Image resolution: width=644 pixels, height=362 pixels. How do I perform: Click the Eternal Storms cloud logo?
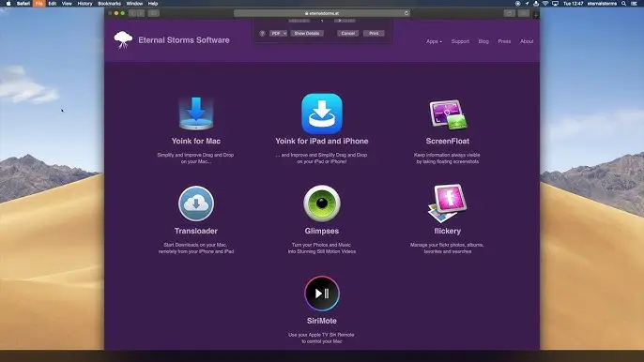[x=123, y=39]
